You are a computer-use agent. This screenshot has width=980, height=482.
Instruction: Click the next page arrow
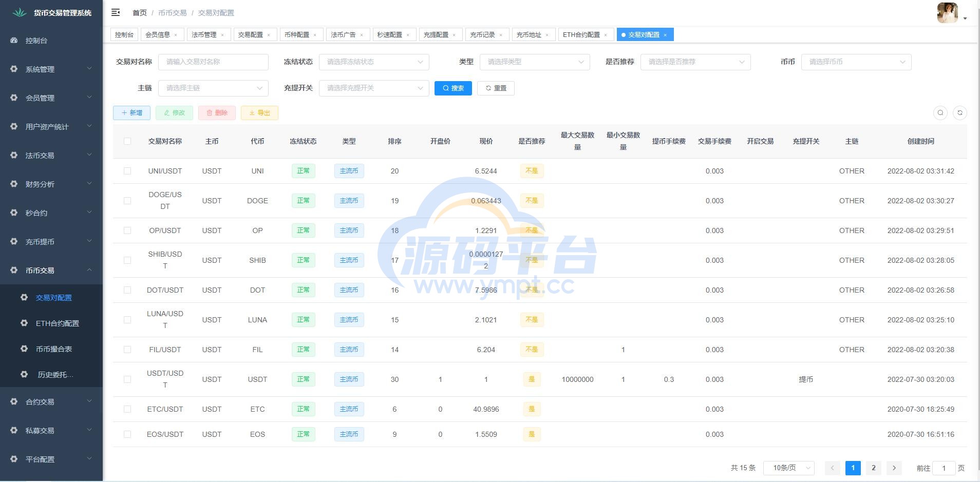894,468
